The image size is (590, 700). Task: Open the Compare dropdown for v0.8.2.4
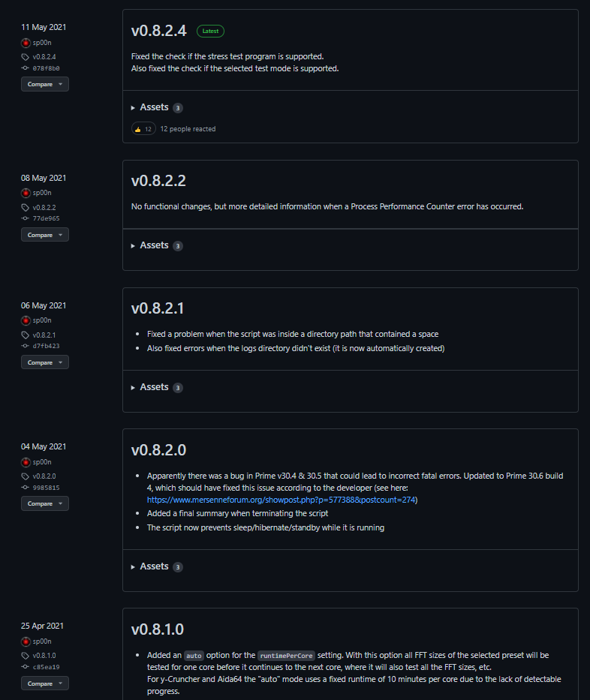tap(45, 84)
